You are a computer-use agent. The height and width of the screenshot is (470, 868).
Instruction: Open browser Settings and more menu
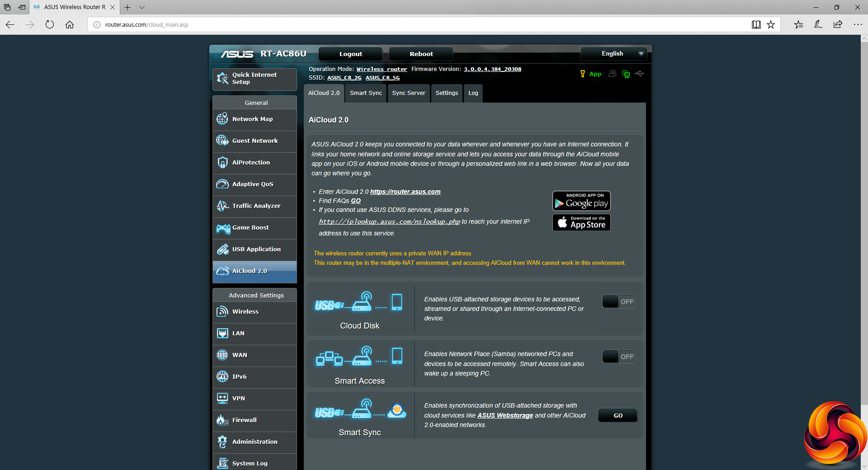point(858,24)
